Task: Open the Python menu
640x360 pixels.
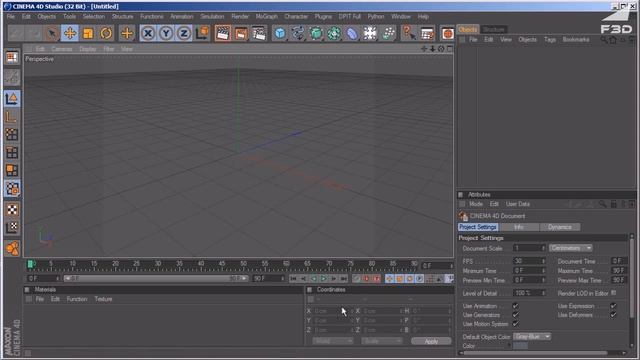Action: point(376,16)
